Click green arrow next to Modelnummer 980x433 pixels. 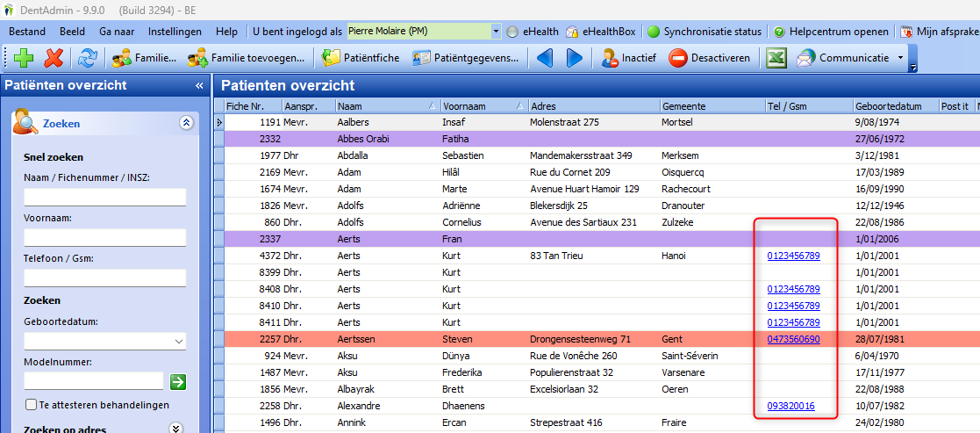coord(178,381)
